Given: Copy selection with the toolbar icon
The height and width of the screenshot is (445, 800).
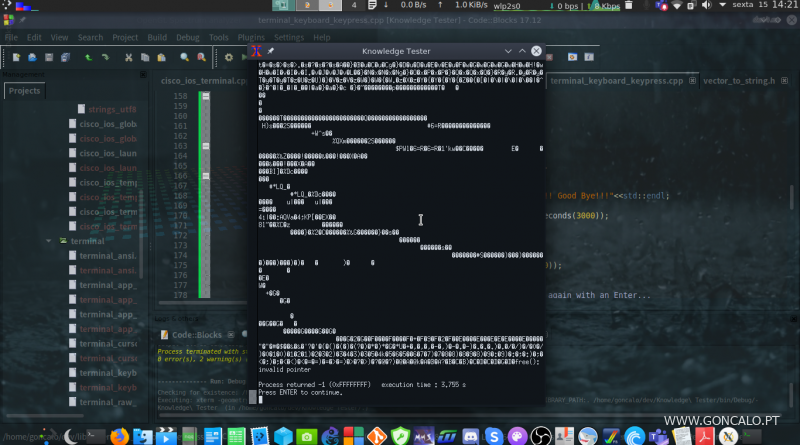Looking at the screenshot, I should [145, 57].
